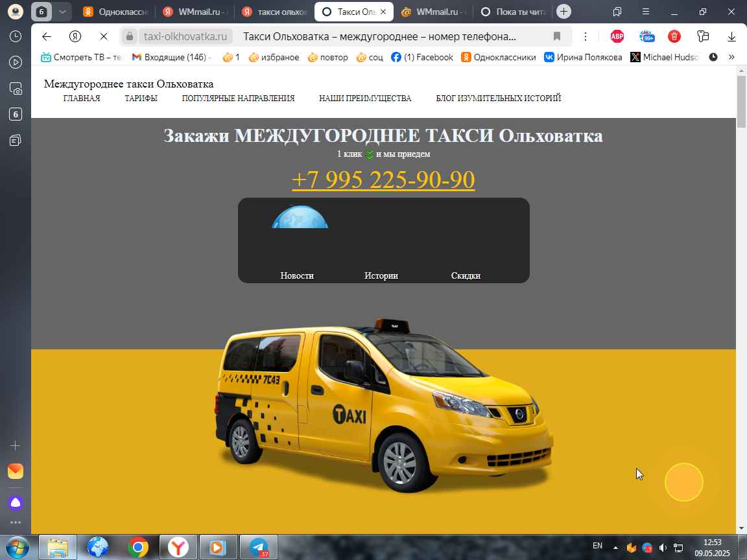Open Yandex Mail icon in sidebar
Viewport: 747px width, 560px height.
[x=16, y=471]
